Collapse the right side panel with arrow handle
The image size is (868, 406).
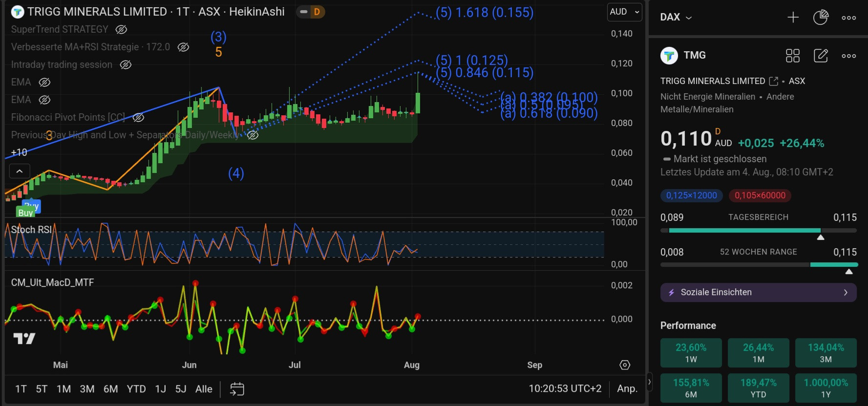coord(649,382)
